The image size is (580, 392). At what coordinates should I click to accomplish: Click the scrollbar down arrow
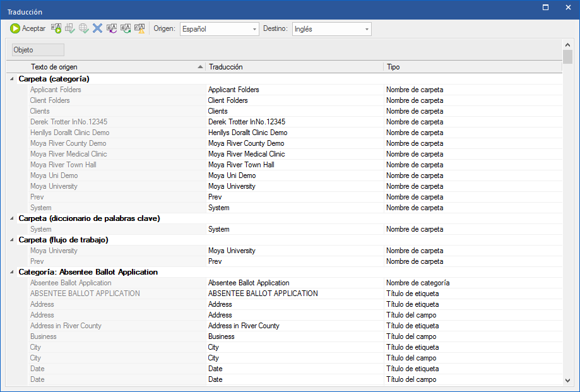[568, 380]
